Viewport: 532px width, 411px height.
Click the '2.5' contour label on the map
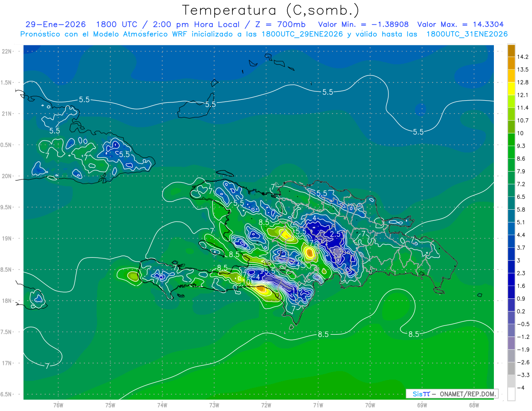click(x=336, y=234)
